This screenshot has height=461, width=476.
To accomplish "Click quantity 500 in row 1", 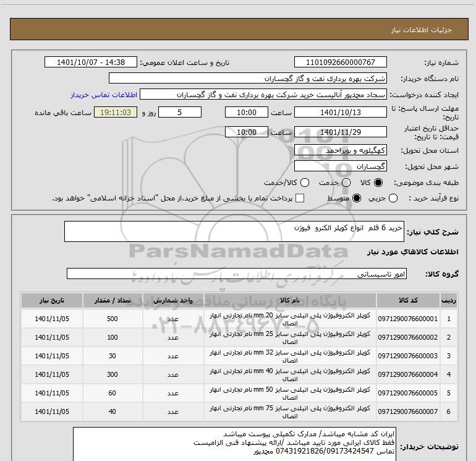I will (113, 319).
